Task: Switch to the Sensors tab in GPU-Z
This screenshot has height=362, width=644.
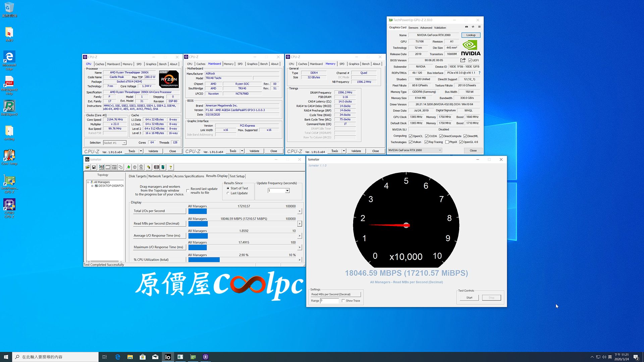Action: click(413, 28)
